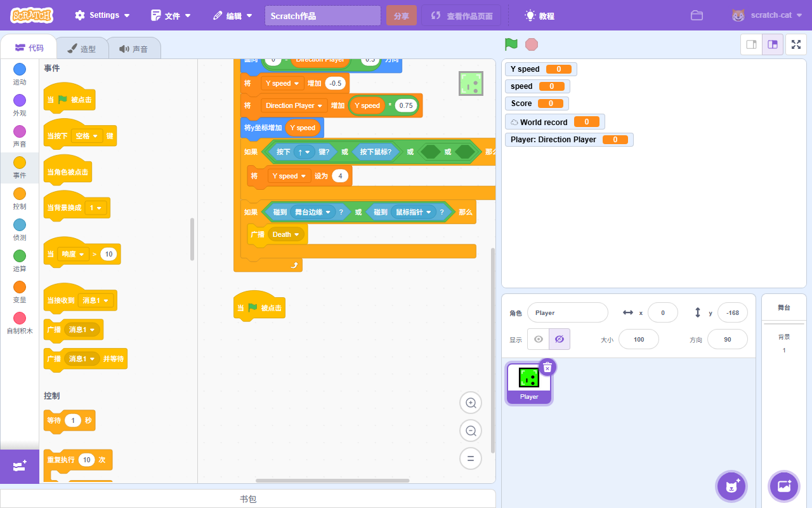Enter full screen stage mode
812x508 pixels.
(x=796, y=44)
